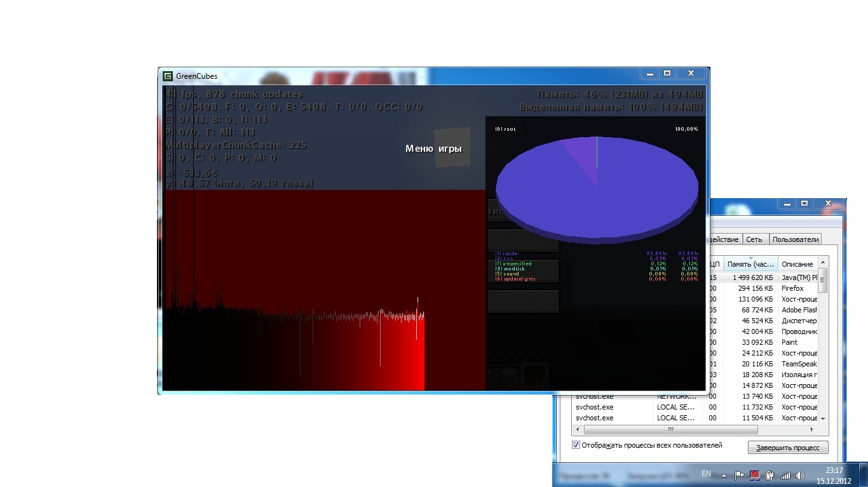Click horizontal scrollbar right arrow
Viewport: 868px width, 487px height.
(813, 430)
